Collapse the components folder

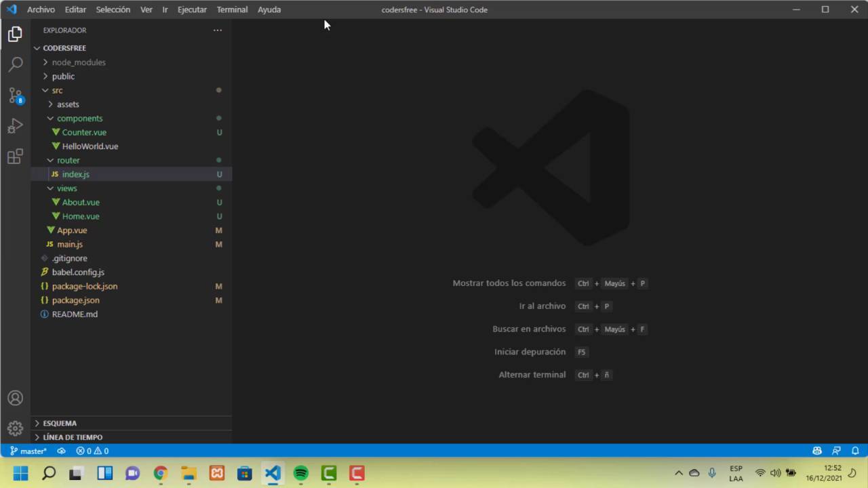[79, 119]
